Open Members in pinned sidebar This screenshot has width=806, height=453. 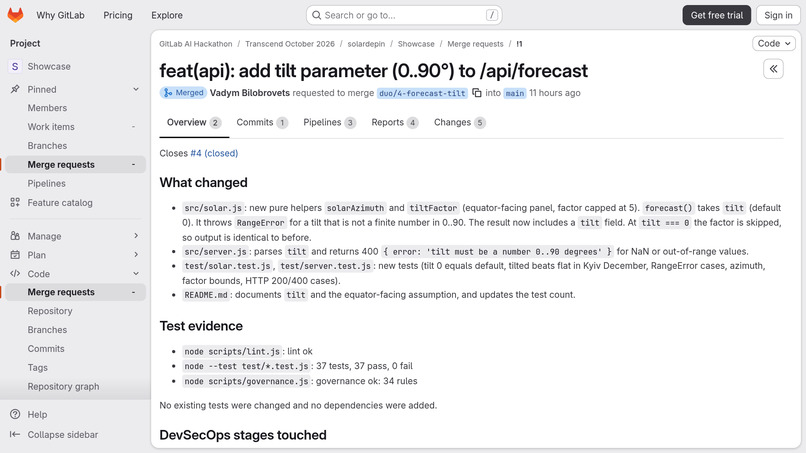[76, 108]
